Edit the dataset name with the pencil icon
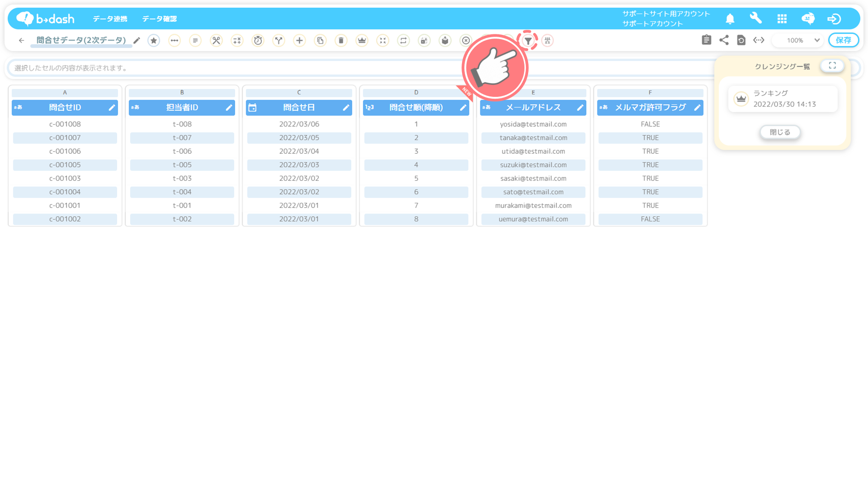868x488 pixels. coord(136,40)
